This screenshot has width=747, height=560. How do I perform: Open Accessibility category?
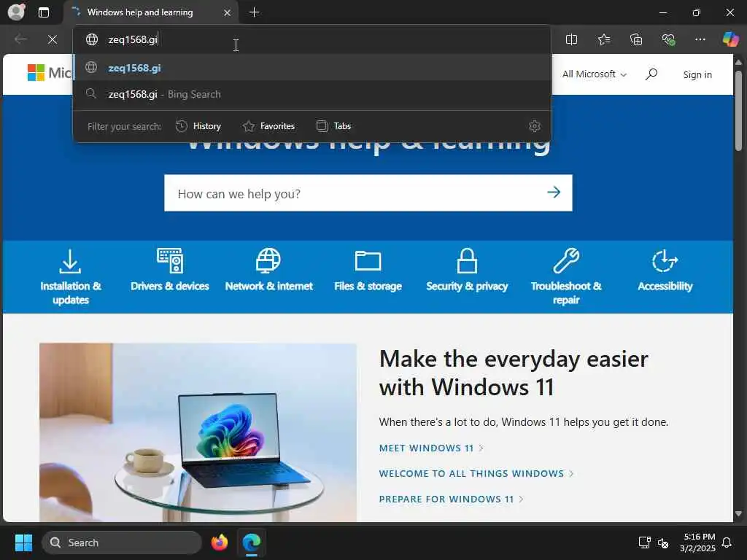pyautogui.click(x=665, y=271)
